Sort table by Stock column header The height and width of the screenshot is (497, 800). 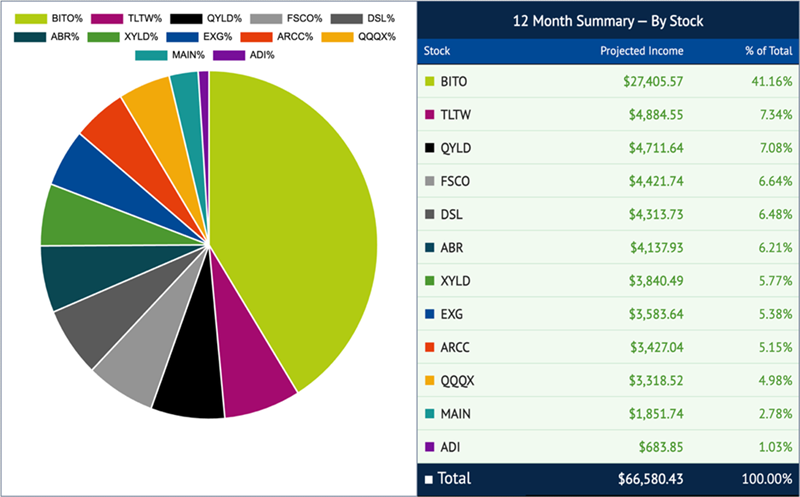coord(437,51)
